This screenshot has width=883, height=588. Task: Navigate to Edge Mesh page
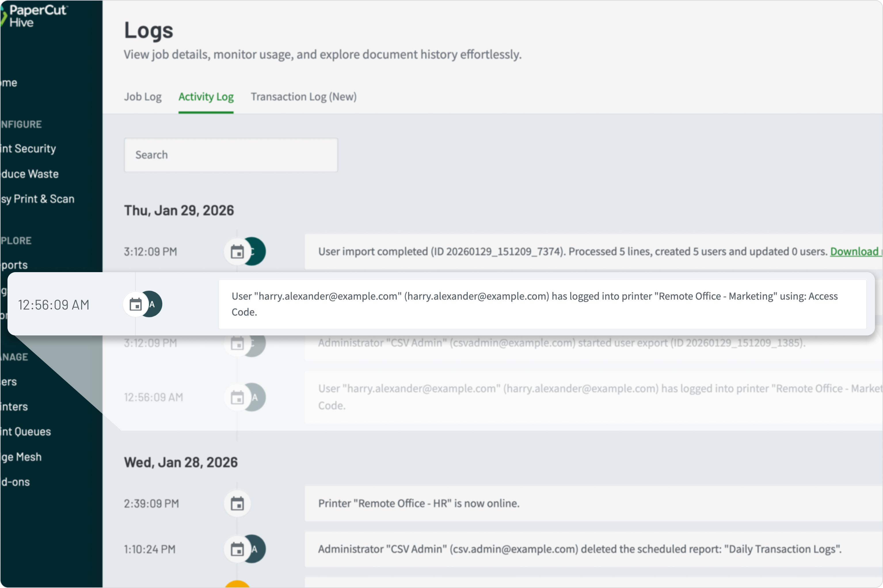(x=21, y=457)
